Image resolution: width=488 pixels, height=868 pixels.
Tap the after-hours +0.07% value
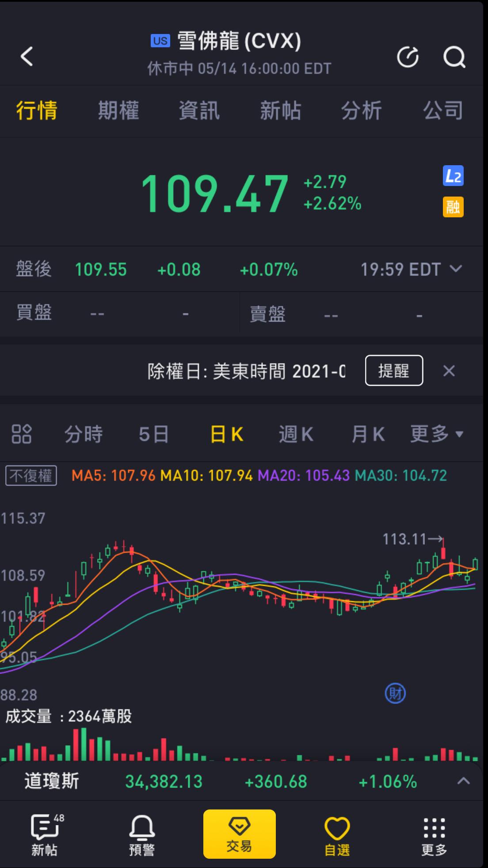pos(269,269)
